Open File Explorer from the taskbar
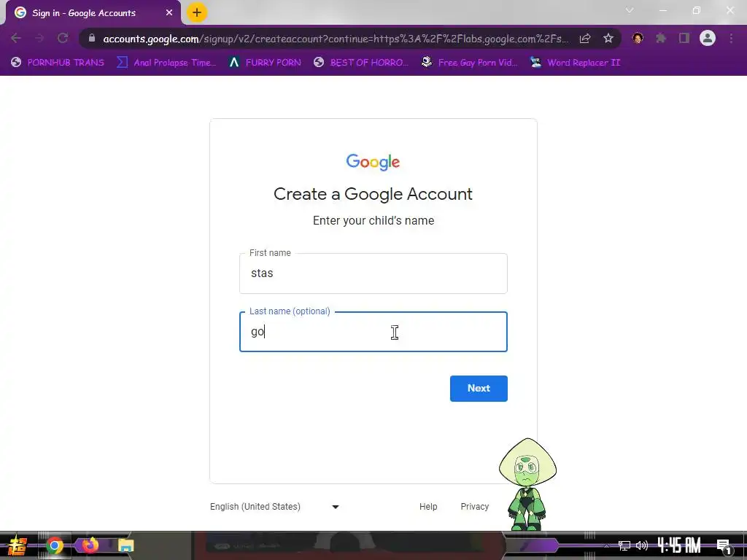Image resolution: width=747 pixels, height=560 pixels. pos(125,545)
